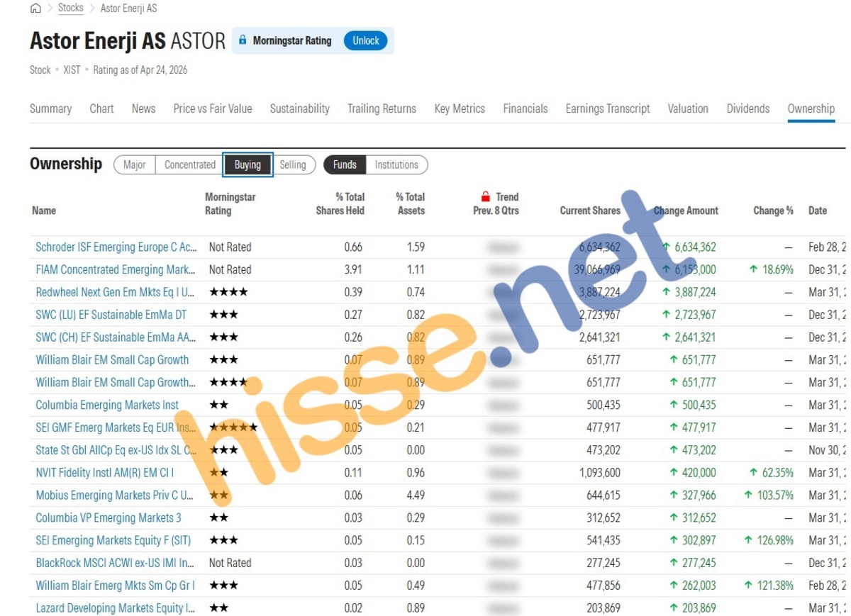Switch to the Financials tab
The image size is (851, 616).
click(525, 108)
